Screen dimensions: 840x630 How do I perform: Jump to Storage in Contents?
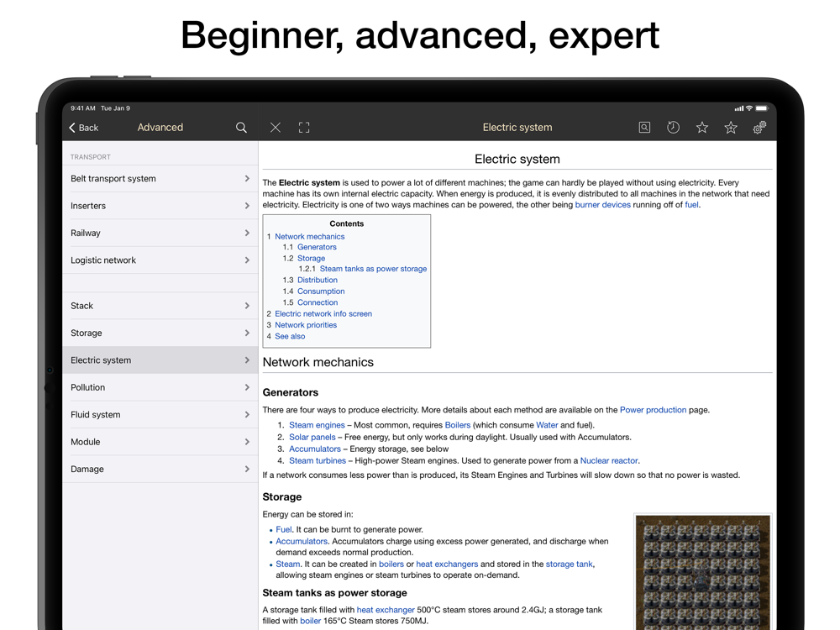click(312, 258)
